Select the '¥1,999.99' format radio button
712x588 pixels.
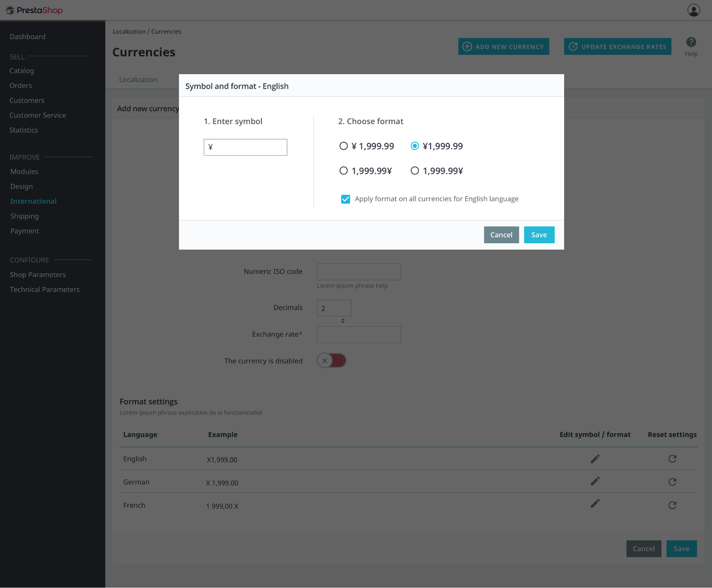point(415,146)
